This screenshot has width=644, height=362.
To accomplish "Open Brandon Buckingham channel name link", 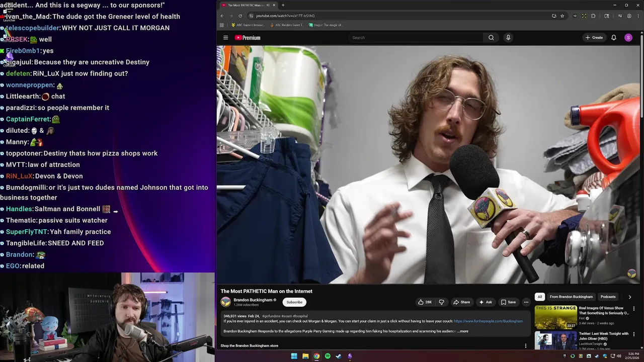I will 253,300.
